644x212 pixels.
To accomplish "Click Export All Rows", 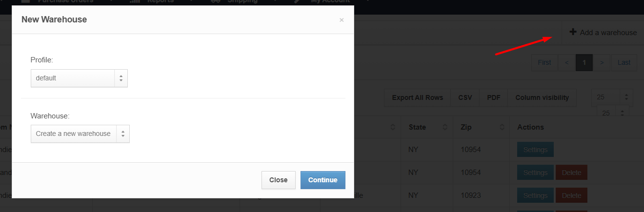I will 418,97.
